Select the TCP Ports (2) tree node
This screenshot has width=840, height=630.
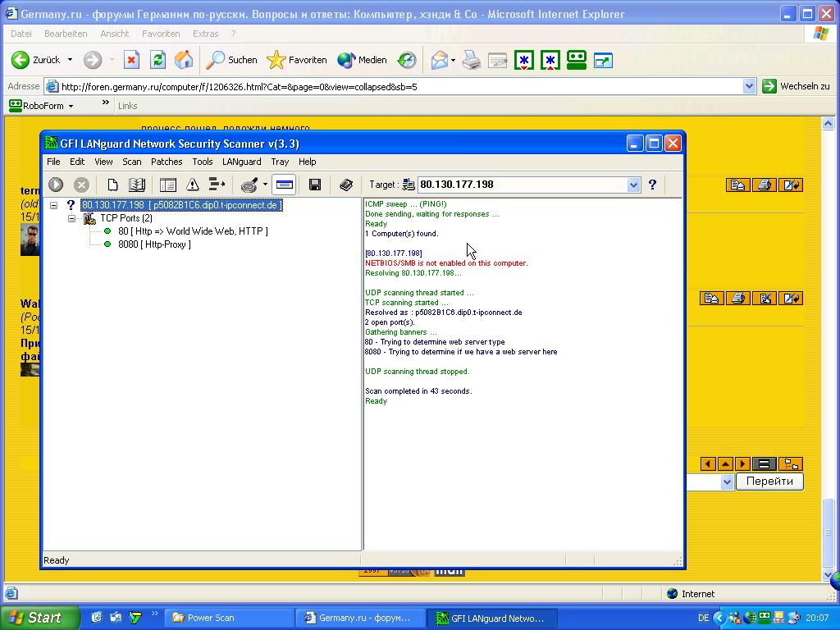pos(126,218)
